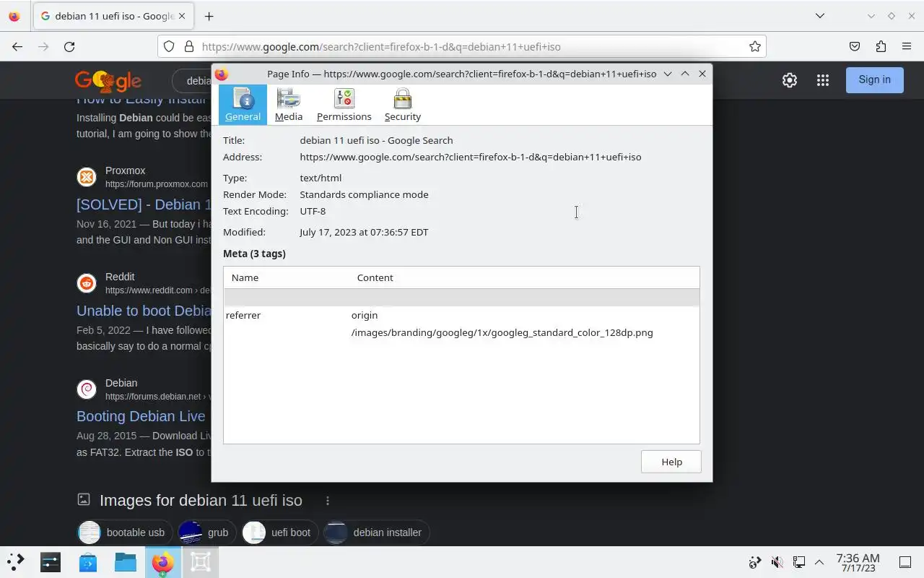The width and height of the screenshot is (924, 578).
Task: Open a new tab with the plus button
Action: point(209,16)
